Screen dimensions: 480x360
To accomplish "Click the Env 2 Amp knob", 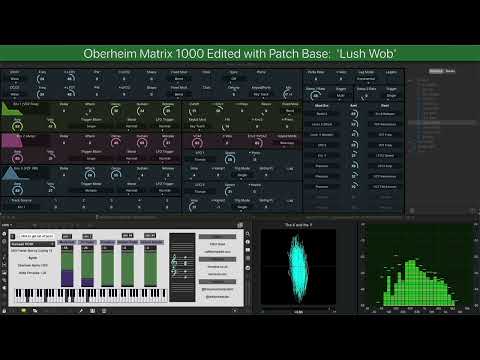I will point(17,158).
